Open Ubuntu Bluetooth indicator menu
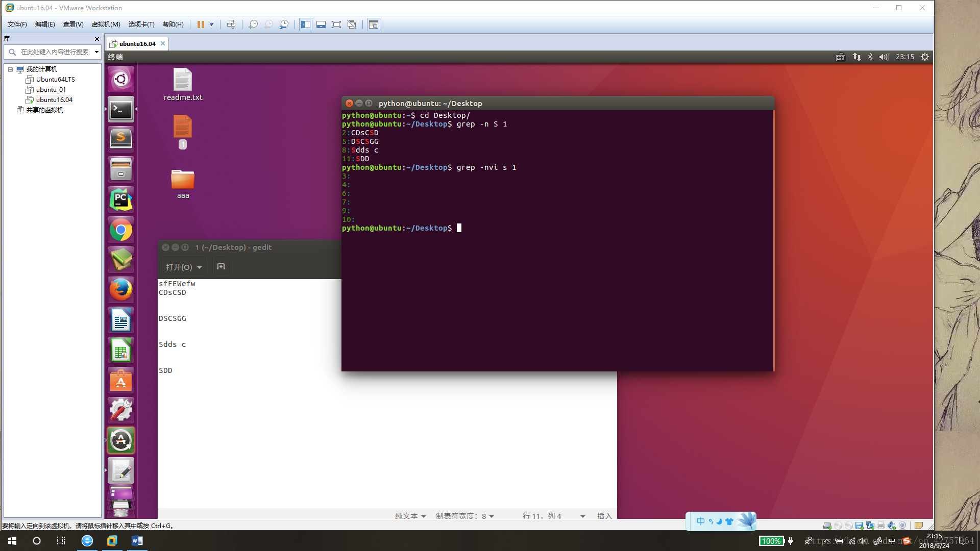The image size is (980, 551). pyautogui.click(x=870, y=57)
